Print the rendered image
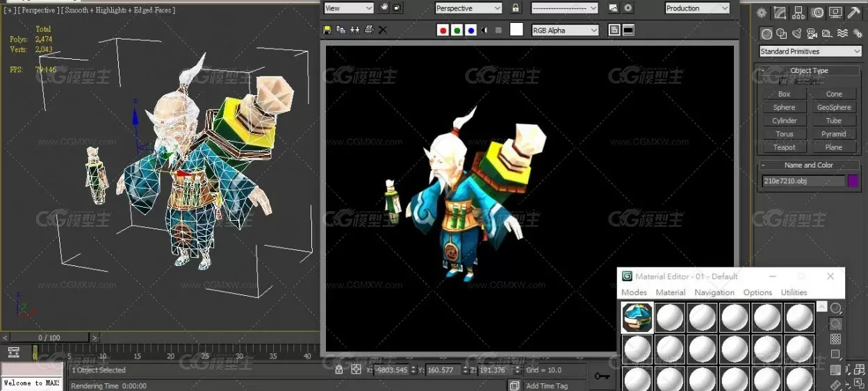 368,30
